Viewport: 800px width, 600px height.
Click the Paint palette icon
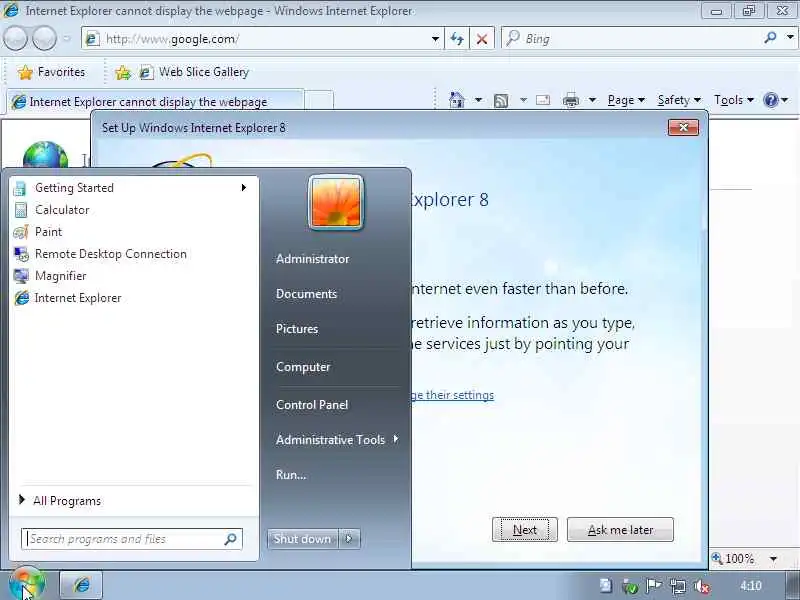(x=21, y=232)
